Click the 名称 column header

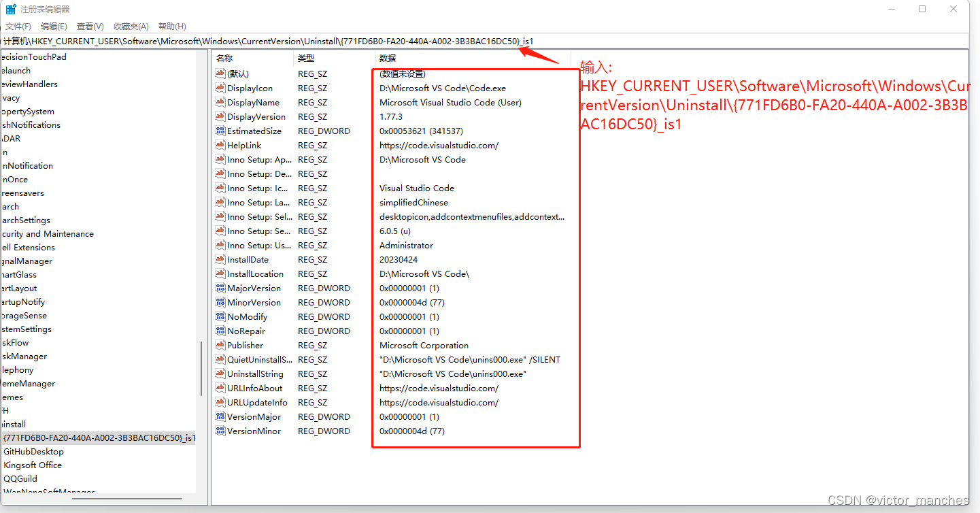point(224,59)
